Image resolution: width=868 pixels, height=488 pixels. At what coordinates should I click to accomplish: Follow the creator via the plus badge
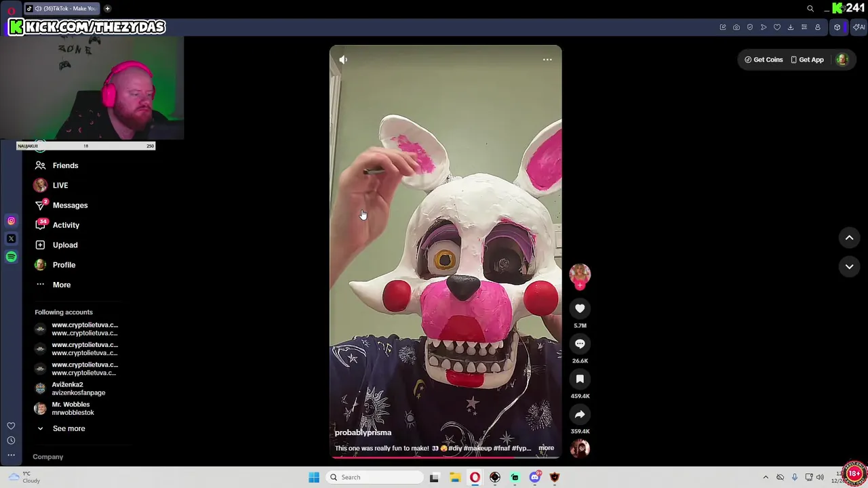[x=580, y=285]
